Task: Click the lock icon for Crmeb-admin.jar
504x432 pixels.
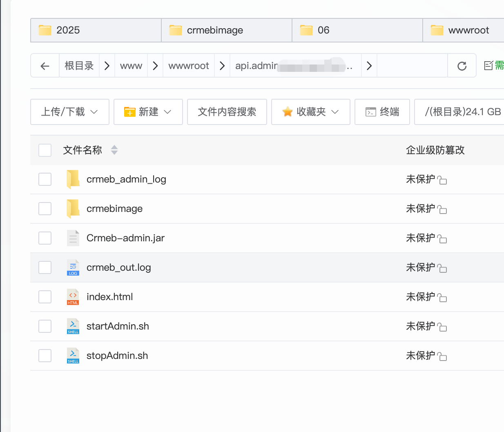Action: [442, 239]
